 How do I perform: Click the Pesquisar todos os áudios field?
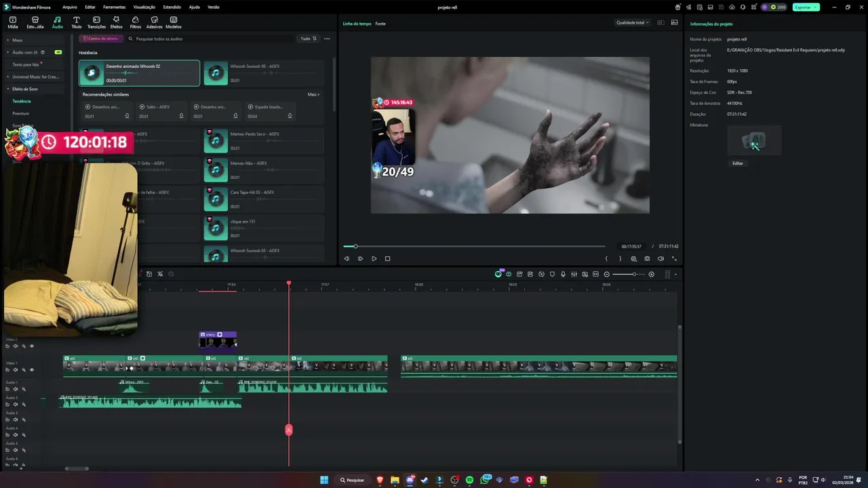[x=210, y=39]
